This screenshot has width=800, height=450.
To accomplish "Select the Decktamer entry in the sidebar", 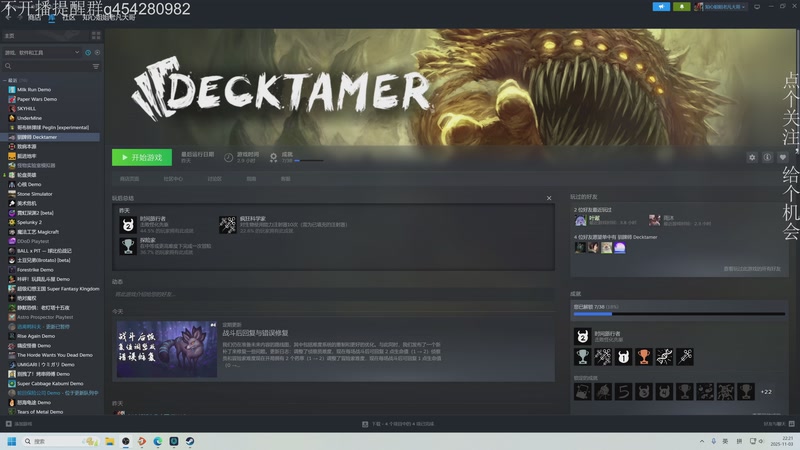I will tap(51, 137).
